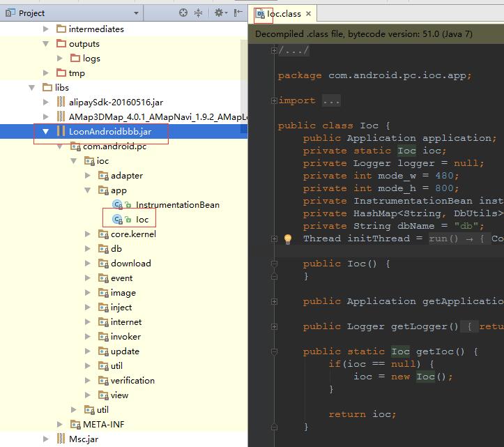This screenshot has height=447, width=504.
Task: Expand alipaySdk-20160516.jar
Action: 45,103
